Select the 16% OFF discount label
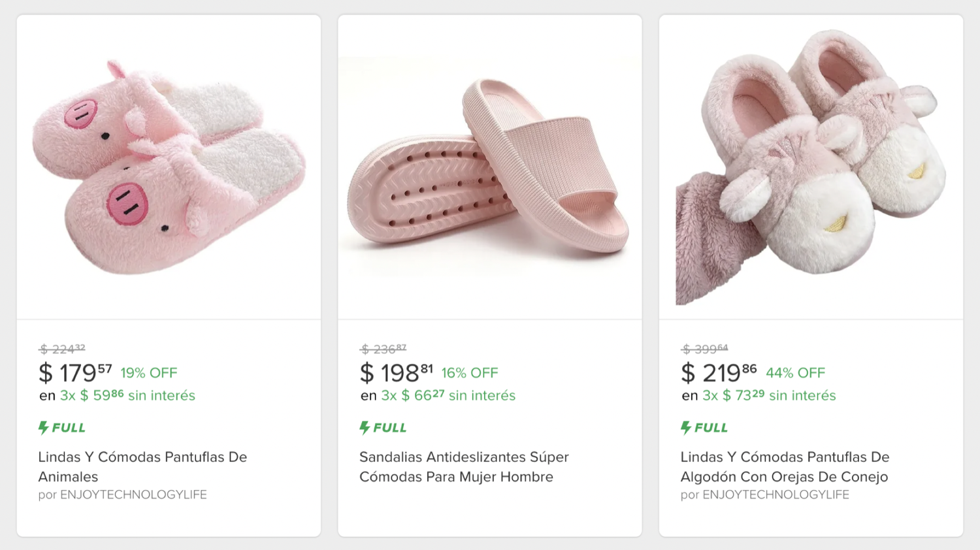The height and width of the screenshot is (550, 980). coord(470,373)
